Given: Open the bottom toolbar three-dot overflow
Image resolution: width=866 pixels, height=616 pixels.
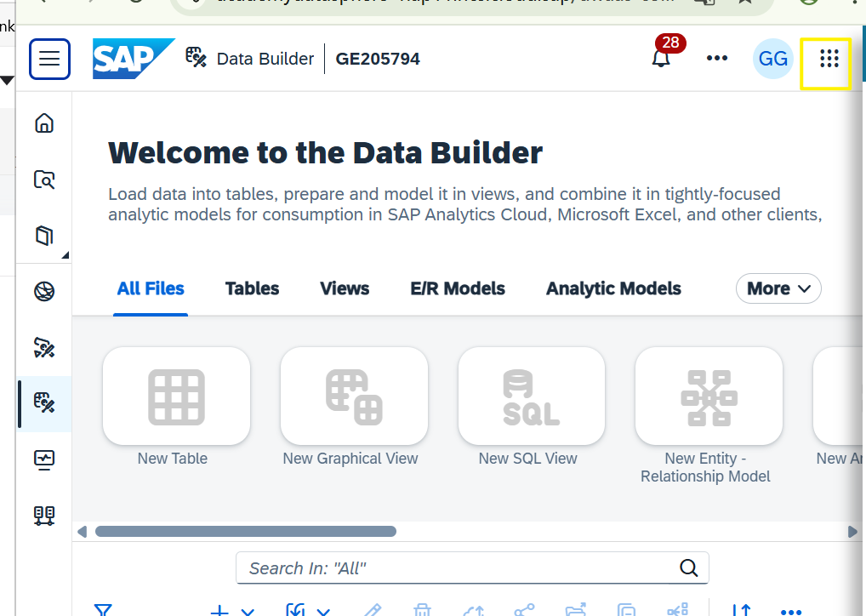Looking at the screenshot, I should (x=791, y=611).
